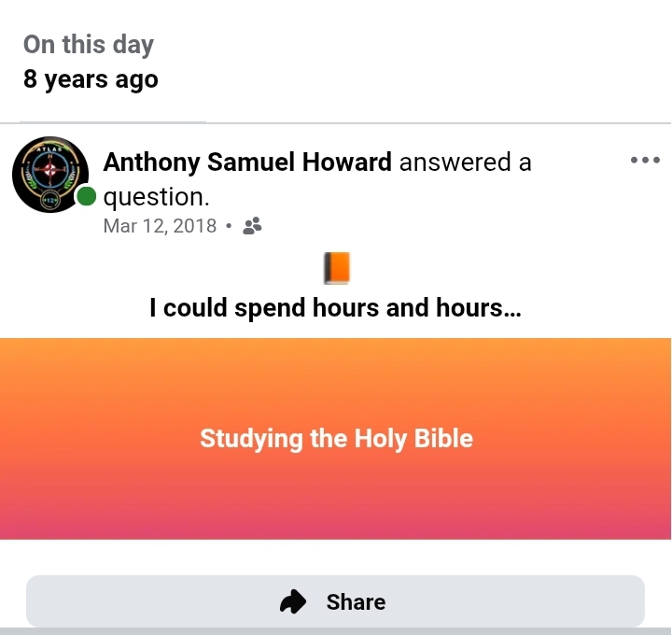The image size is (672, 635).
Task: Click "I could spend hours and hours..." prompt
Action: [335, 308]
